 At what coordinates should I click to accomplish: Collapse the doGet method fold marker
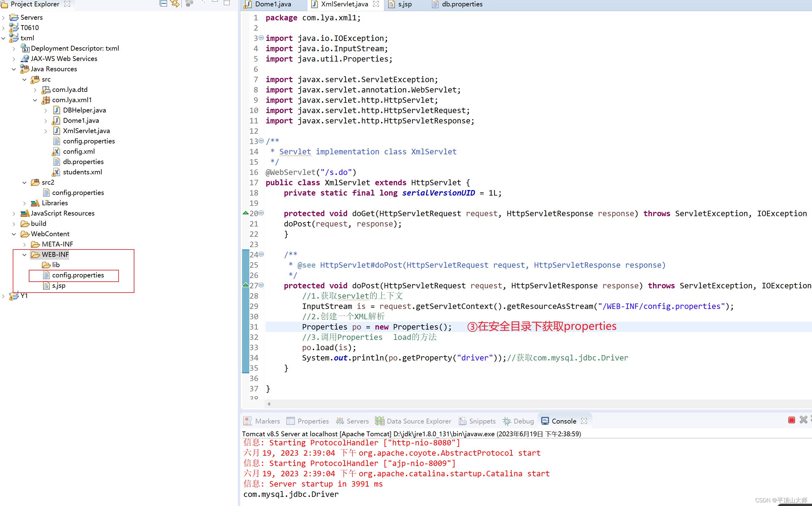[x=261, y=213]
